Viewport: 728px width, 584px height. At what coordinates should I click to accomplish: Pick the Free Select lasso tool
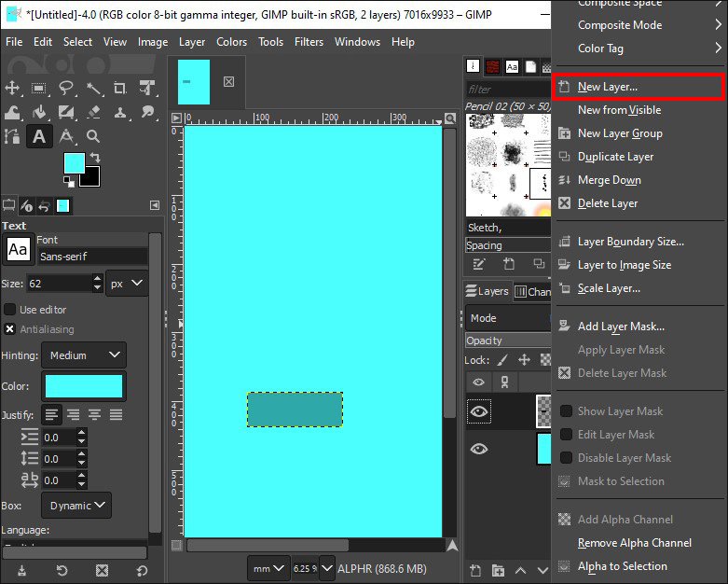[66, 88]
